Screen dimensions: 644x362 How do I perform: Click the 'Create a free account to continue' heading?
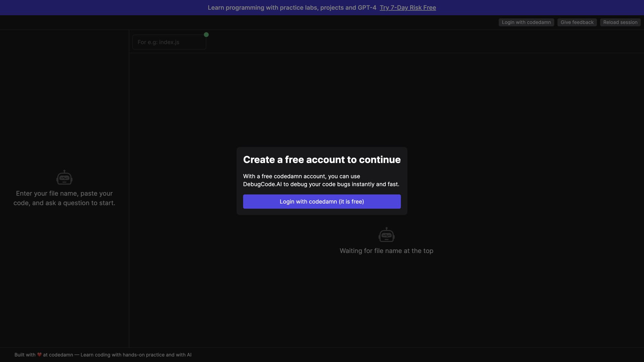tap(322, 160)
